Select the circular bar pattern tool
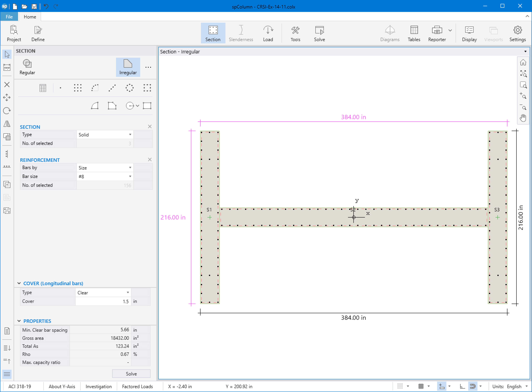Image resolution: width=532 pixels, height=392 pixels. point(130,88)
